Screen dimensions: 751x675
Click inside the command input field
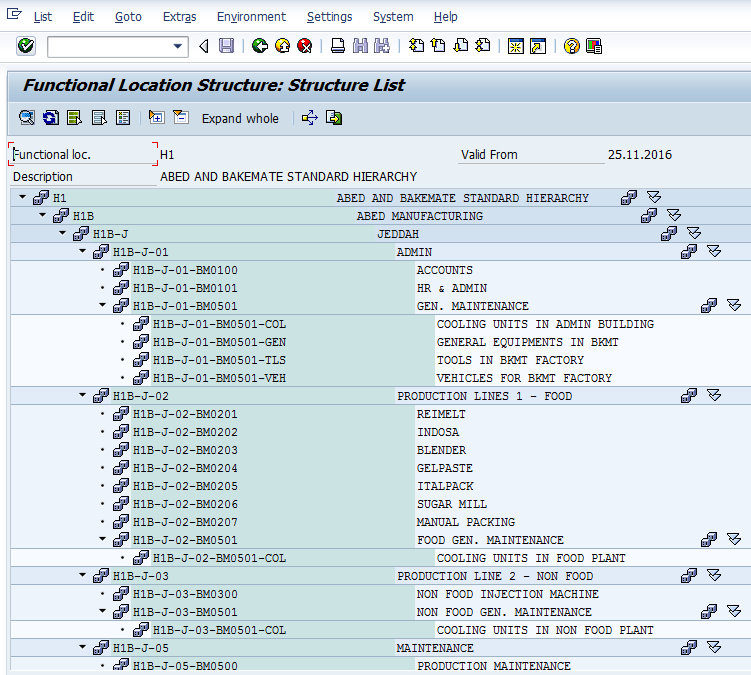click(110, 46)
